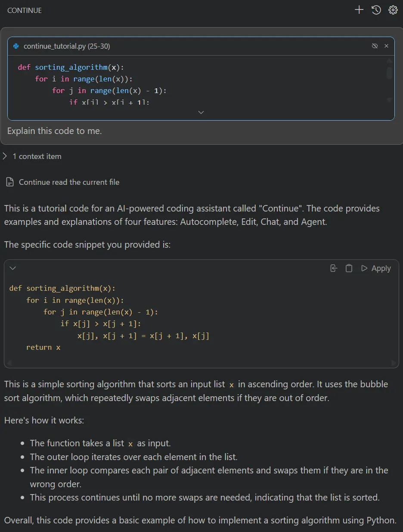Copy the code block to clipboard

pyautogui.click(x=349, y=268)
